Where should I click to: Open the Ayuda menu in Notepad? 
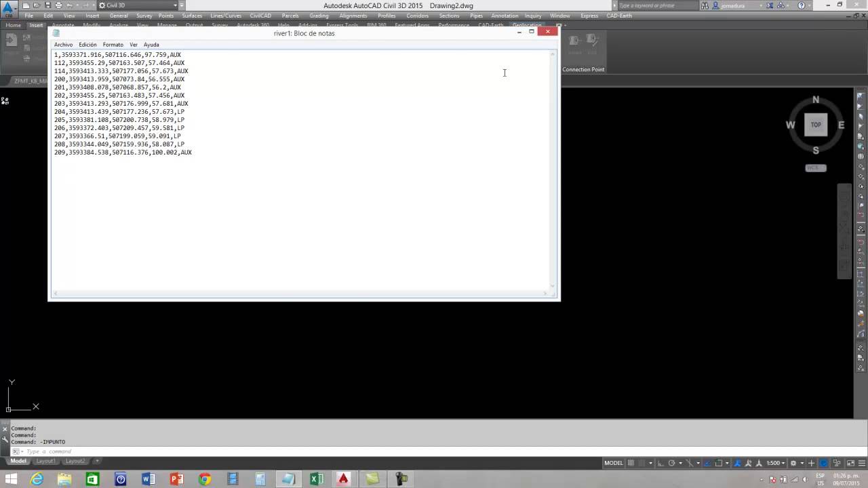click(x=151, y=45)
